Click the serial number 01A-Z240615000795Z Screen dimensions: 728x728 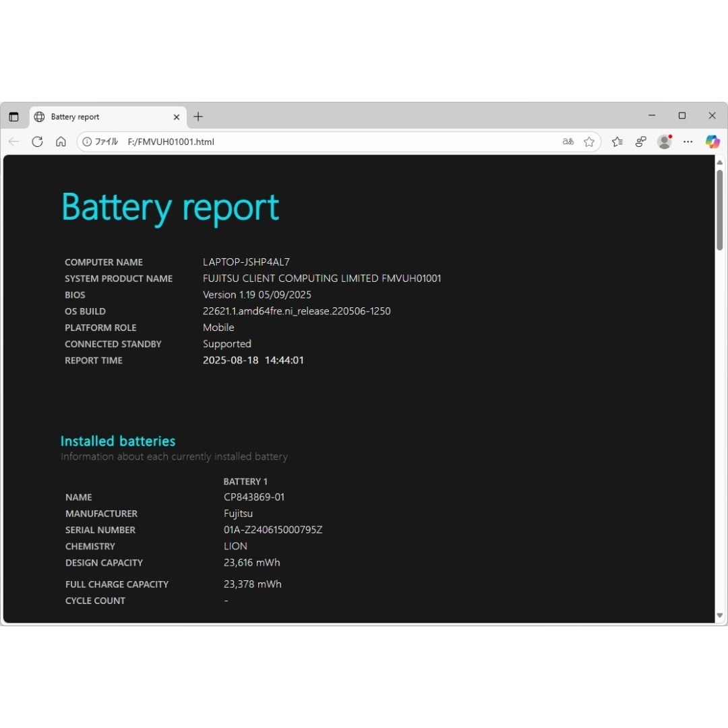click(273, 530)
